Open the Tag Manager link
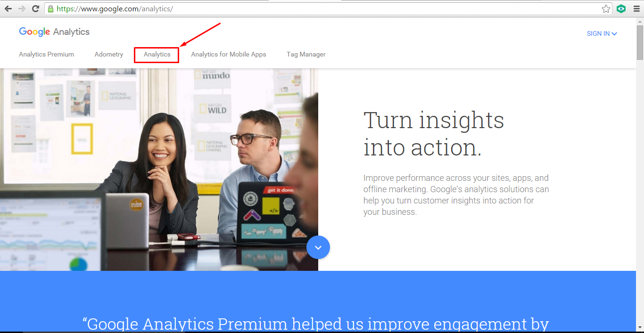Viewport: 644px width, 333px height. pos(306,54)
